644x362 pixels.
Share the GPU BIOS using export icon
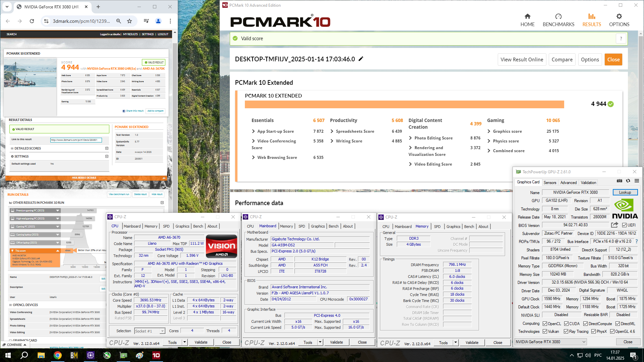pyautogui.click(x=614, y=225)
